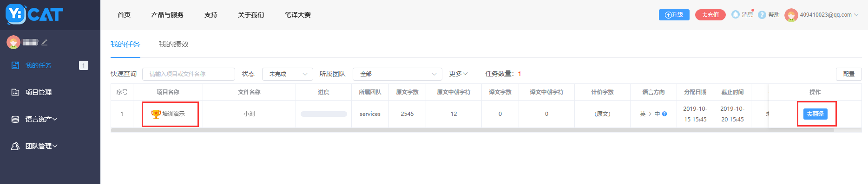The image size is (868, 184).
Task: Click the progress bar for 小刘
Action: pos(324,114)
